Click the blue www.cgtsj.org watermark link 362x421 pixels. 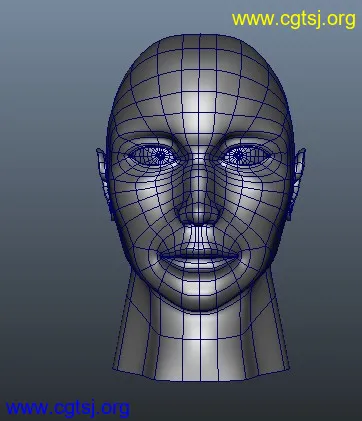[x=68, y=408]
